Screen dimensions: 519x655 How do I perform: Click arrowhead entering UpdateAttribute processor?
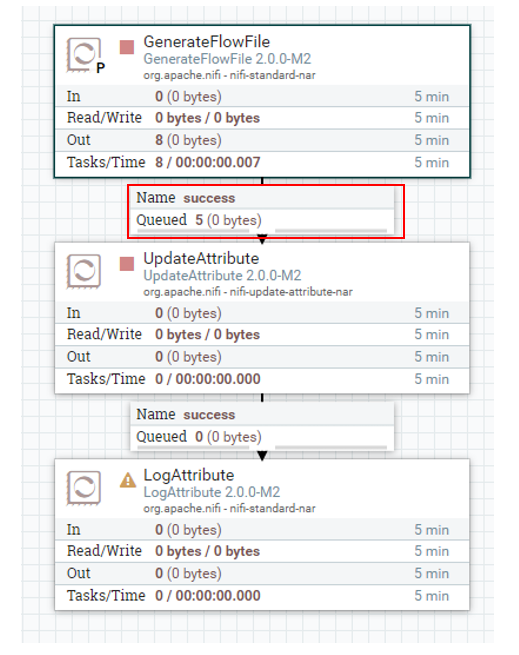point(262,239)
